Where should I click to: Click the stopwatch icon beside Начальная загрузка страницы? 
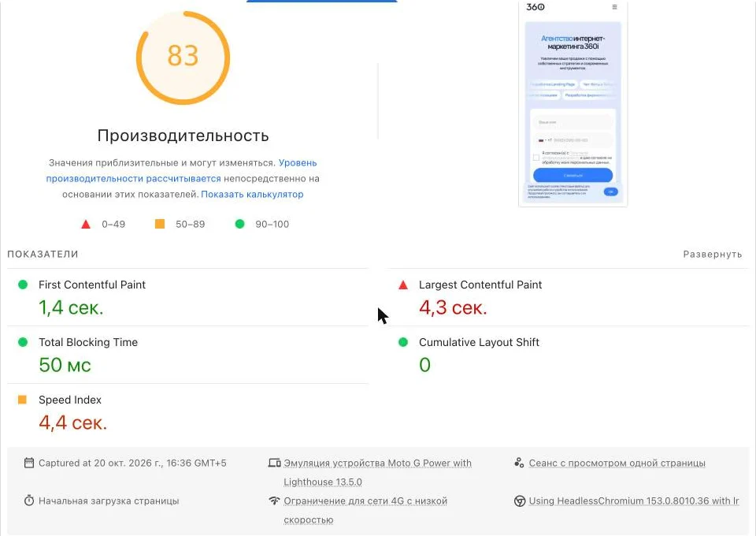coord(29,501)
